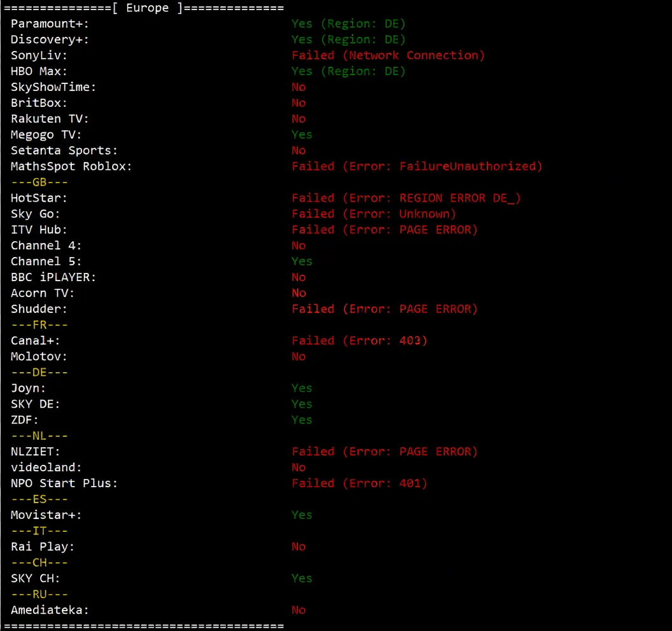The width and height of the screenshot is (672, 631).
Task: Click the Megogo TV Yes result
Action: click(302, 135)
